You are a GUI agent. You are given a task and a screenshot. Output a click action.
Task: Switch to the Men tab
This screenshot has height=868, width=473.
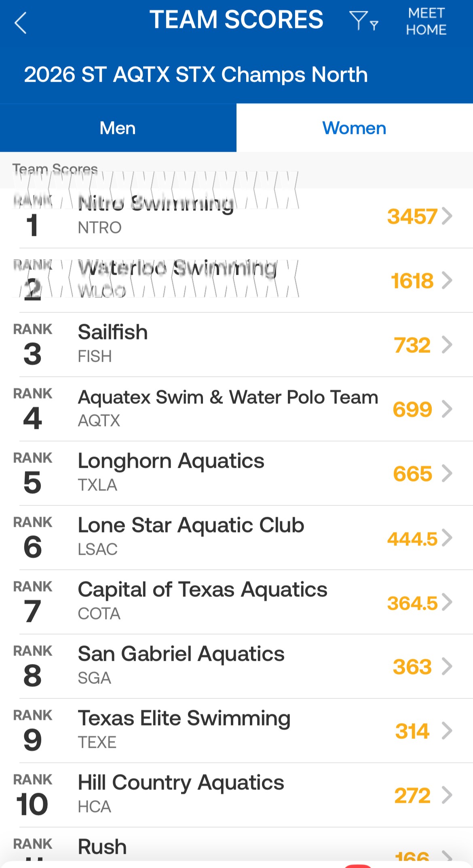coord(118,128)
